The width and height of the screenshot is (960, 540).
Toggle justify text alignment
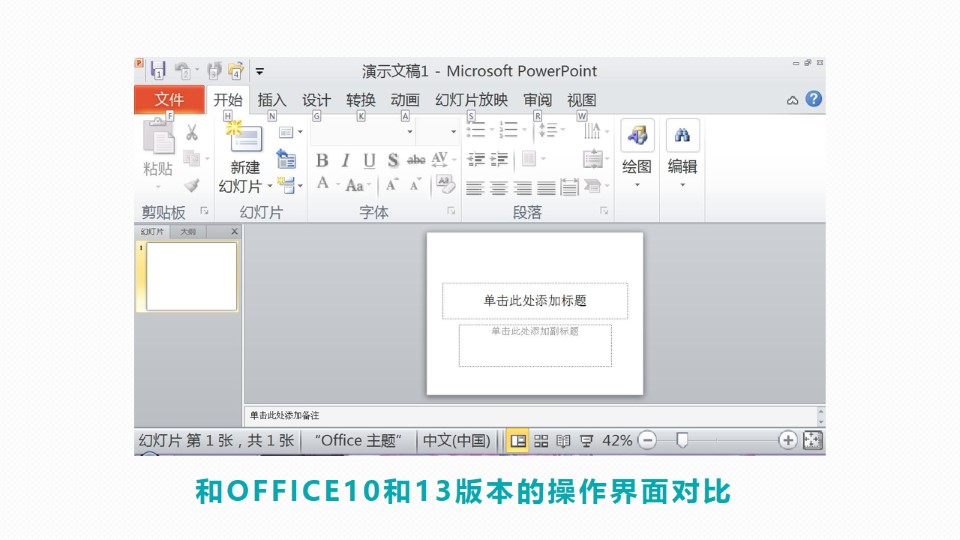tap(546, 187)
